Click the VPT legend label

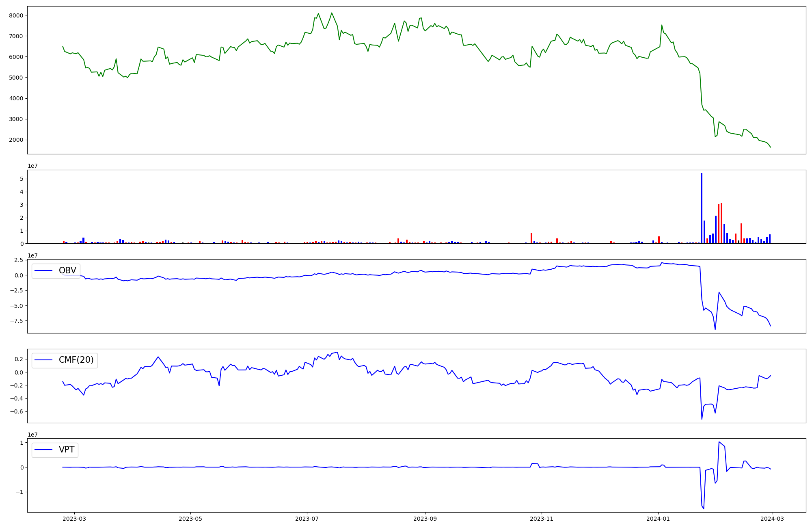click(x=67, y=450)
